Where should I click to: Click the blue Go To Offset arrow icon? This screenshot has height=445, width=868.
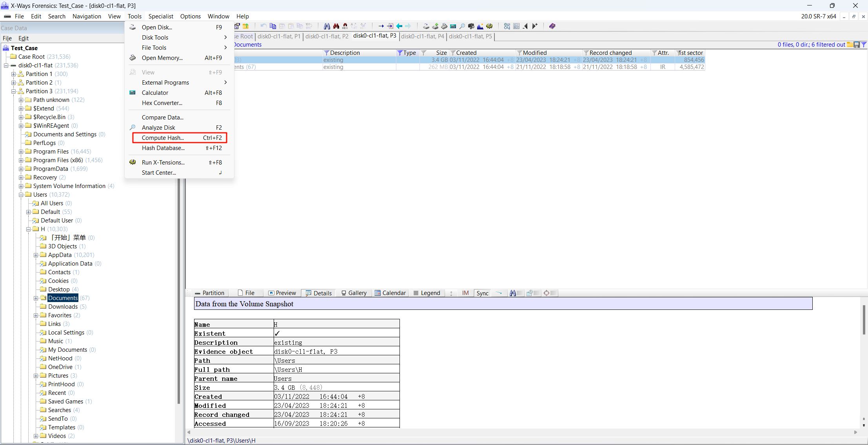pyautogui.click(x=381, y=26)
